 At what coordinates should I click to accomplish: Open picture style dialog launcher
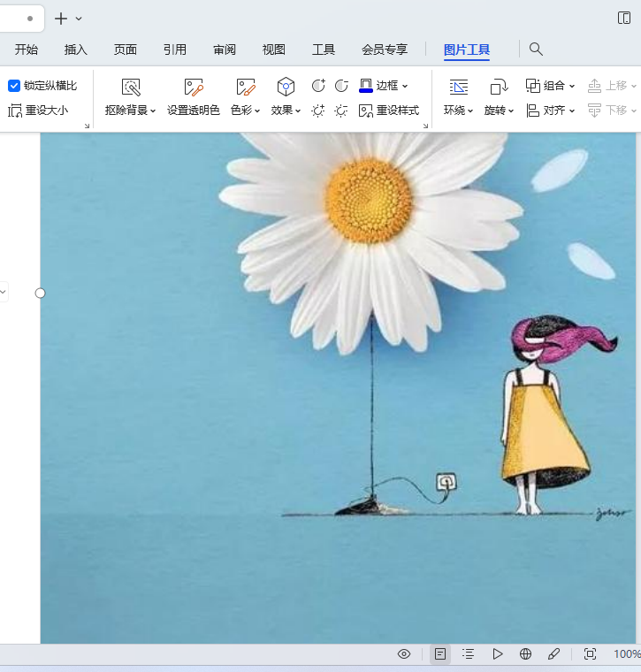coord(425,126)
